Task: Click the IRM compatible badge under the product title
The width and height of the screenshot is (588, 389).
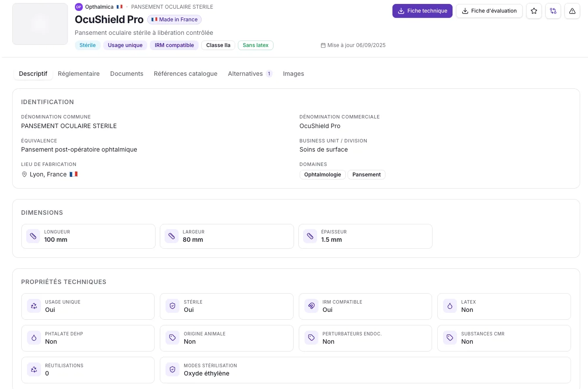Action: point(174,45)
